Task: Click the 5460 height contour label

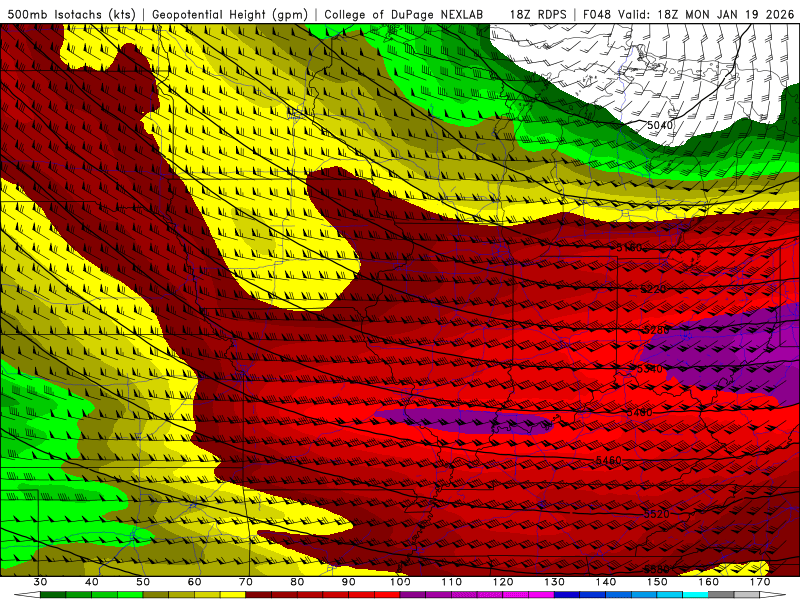Action: 609,461
